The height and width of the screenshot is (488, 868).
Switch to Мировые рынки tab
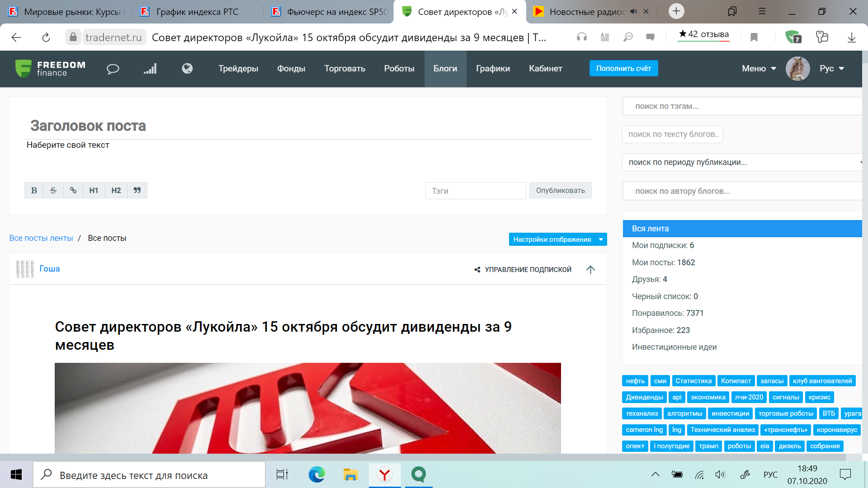66,12
